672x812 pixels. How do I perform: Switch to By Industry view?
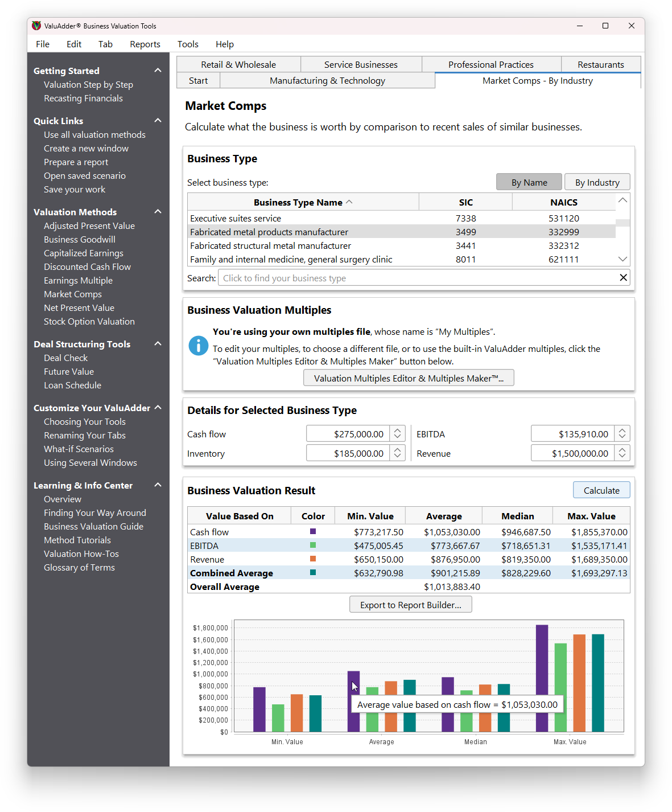[597, 182]
